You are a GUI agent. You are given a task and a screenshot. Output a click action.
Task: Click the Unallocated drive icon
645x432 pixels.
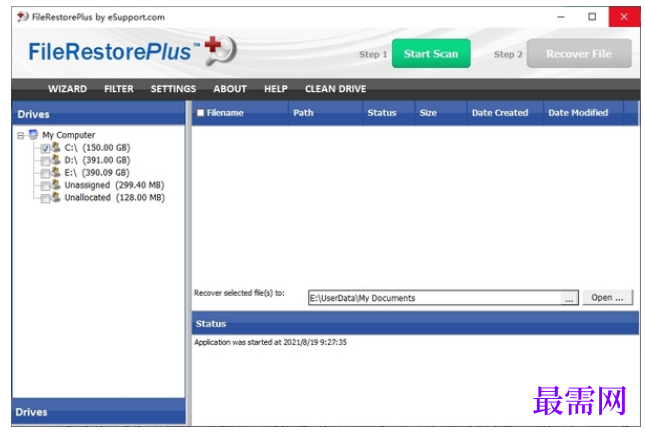(x=56, y=197)
